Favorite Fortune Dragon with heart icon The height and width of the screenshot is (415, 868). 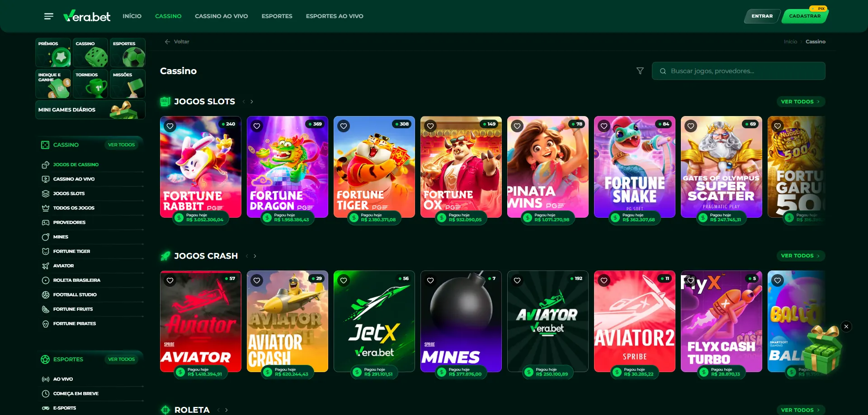pos(257,126)
